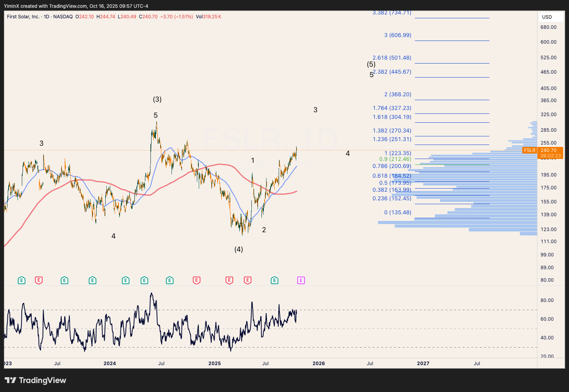Click the 2025 label on the time axis
This screenshot has width=569, height=392.
click(x=215, y=364)
